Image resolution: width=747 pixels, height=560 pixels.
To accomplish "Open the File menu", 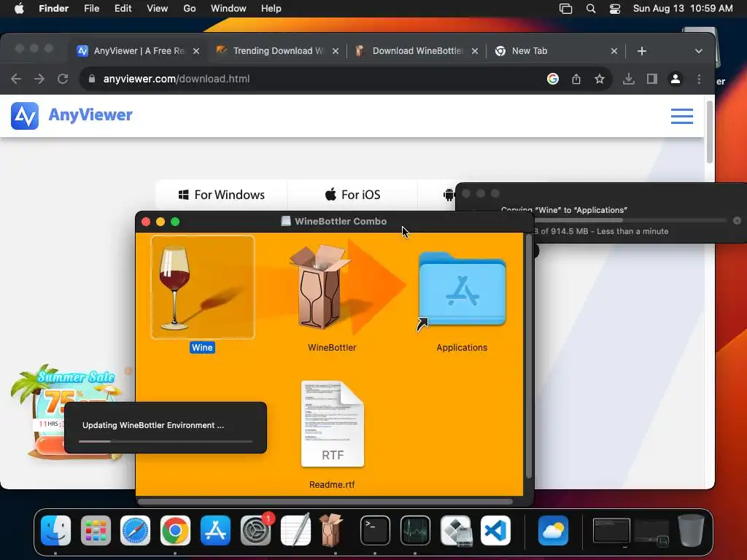I will pyautogui.click(x=91, y=9).
